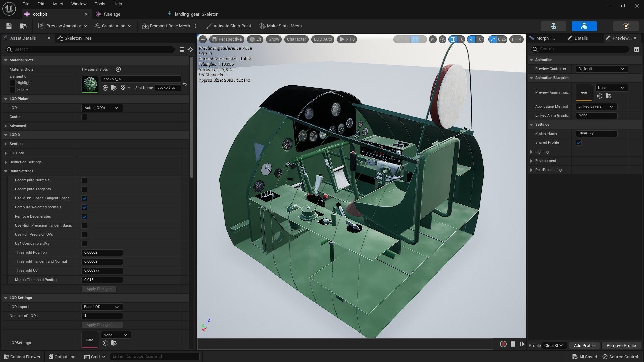Switch to Physics asset mode icon

(x=626, y=26)
